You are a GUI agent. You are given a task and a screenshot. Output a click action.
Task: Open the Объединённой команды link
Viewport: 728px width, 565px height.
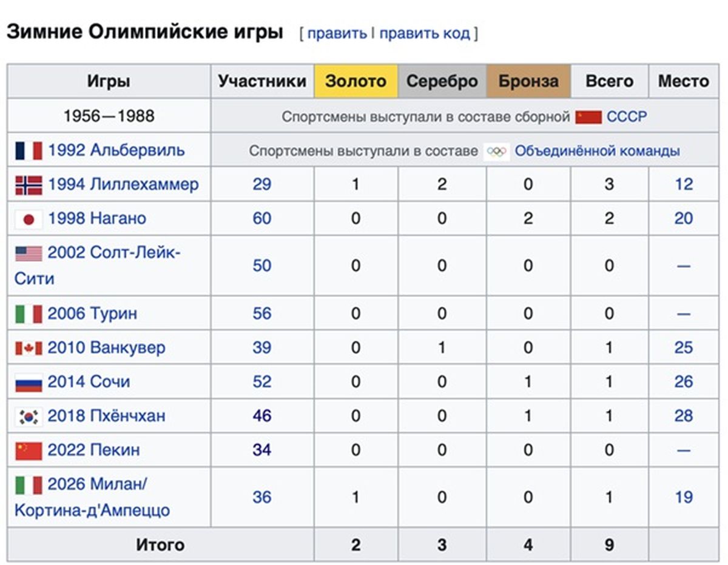(598, 151)
